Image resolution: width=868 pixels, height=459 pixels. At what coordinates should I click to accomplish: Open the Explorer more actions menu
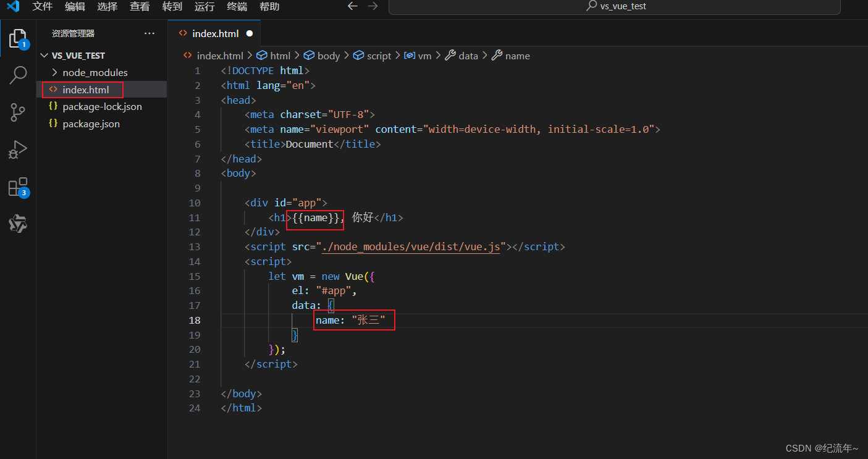coord(149,33)
